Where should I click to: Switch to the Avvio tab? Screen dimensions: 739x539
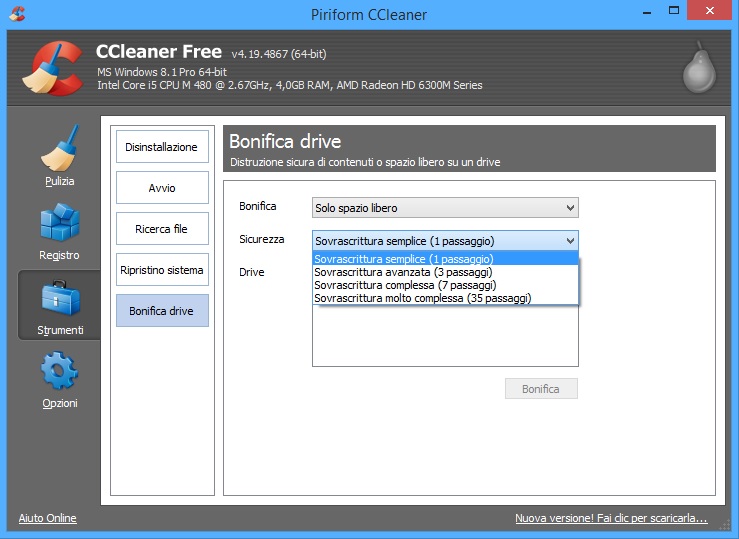point(162,188)
